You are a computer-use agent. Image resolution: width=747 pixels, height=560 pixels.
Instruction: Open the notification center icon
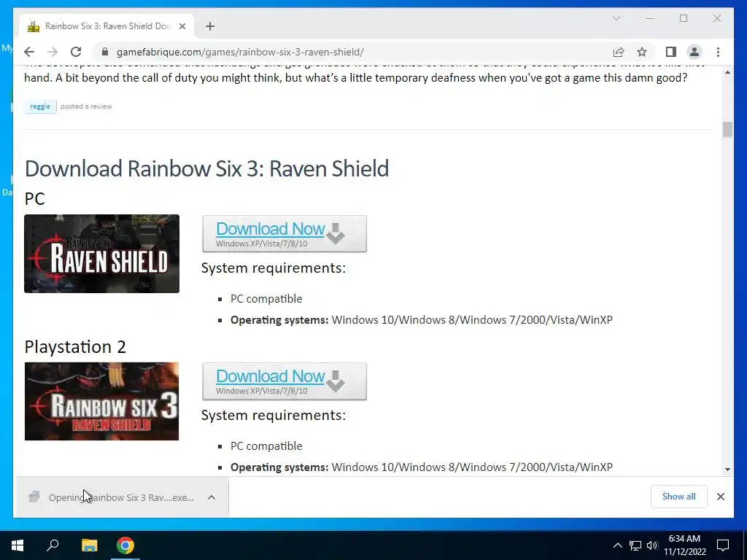point(723,545)
